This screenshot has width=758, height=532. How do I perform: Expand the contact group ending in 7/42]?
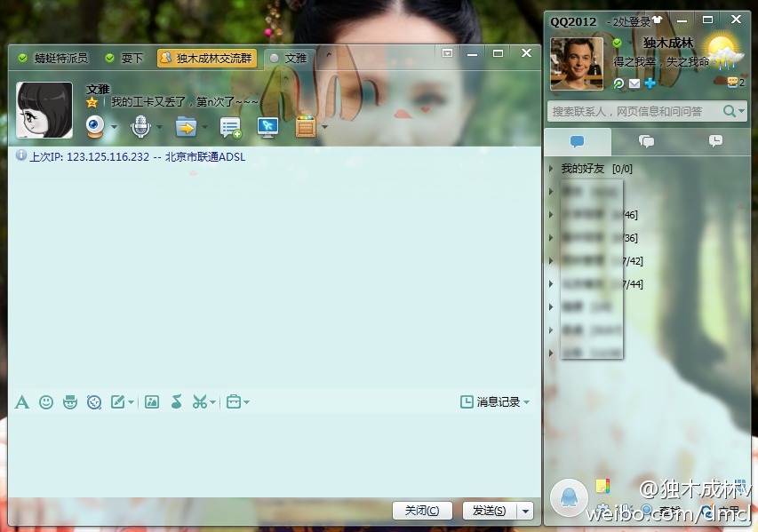click(x=551, y=261)
